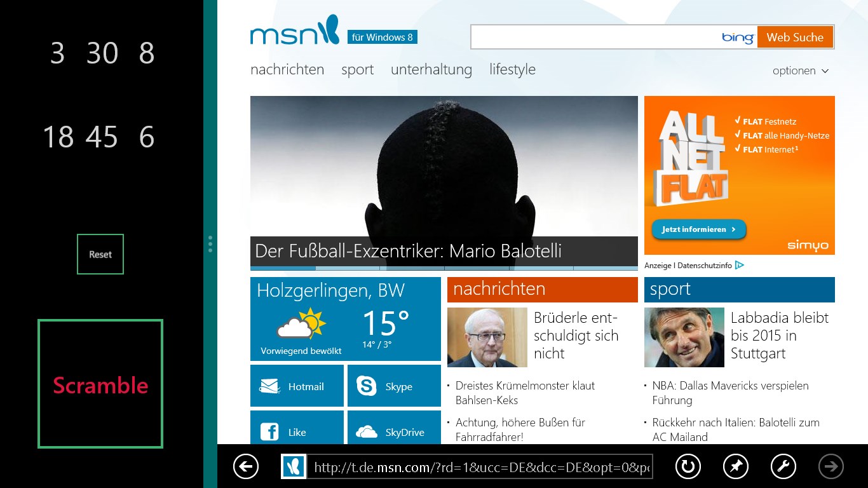868x488 pixels.
Task: Open the unterhaltung navigation item
Action: (x=431, y=69)
